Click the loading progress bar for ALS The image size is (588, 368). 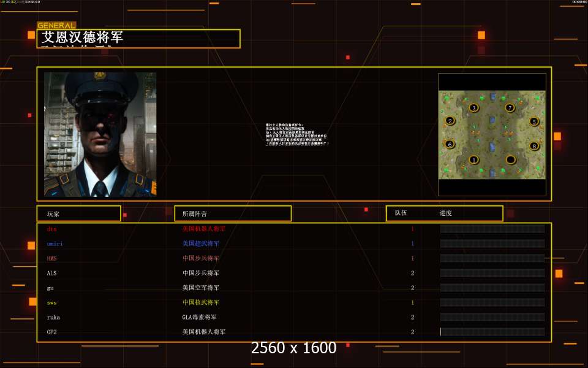[x=492, y=273]
